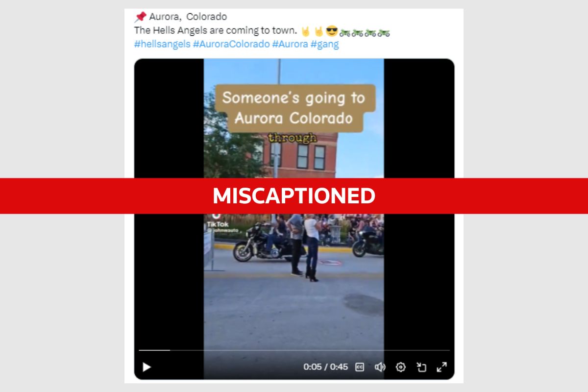This screenshot has width=588, height=392.
Task: Pop out video with picture-in-picture icon
Action: 421,367
